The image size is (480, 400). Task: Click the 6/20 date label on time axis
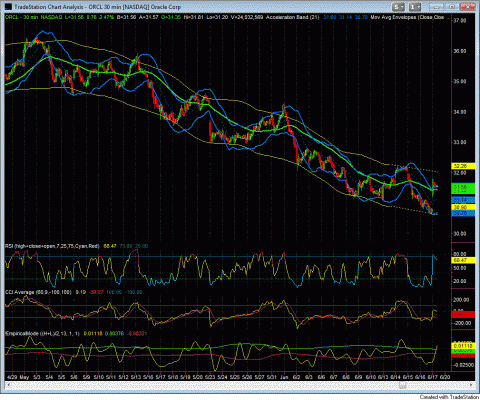pos(445,377)
